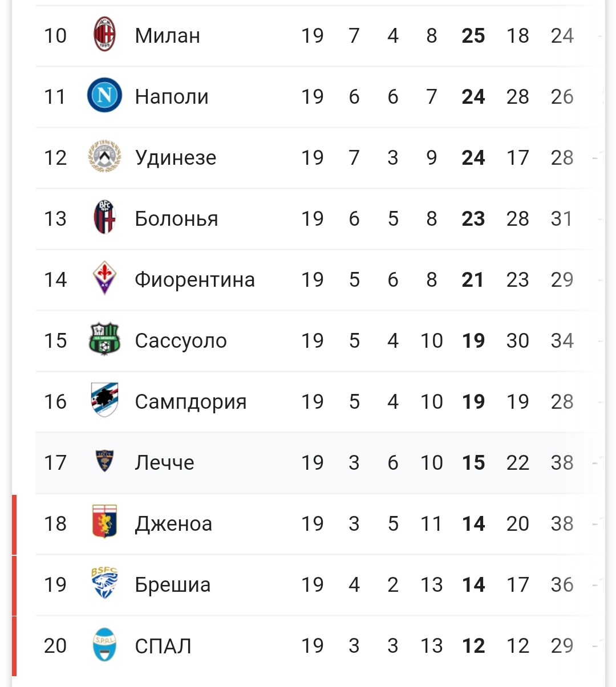Select Брешиа's 14 points value

[x=473, y=585]
